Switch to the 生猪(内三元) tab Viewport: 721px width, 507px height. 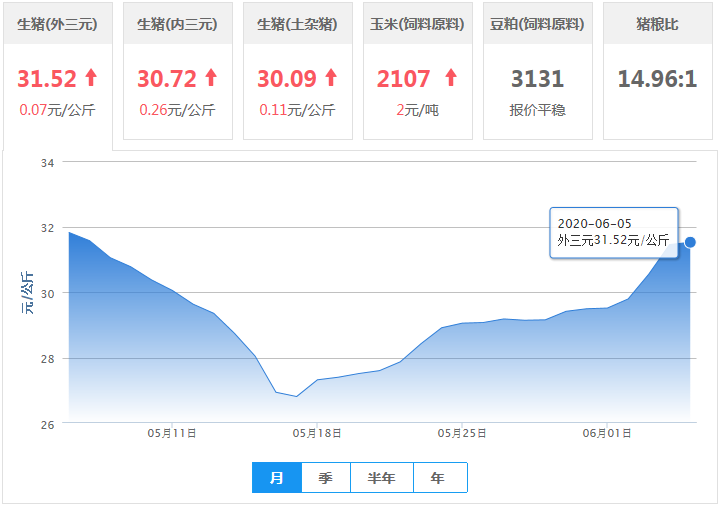(178, 23)
